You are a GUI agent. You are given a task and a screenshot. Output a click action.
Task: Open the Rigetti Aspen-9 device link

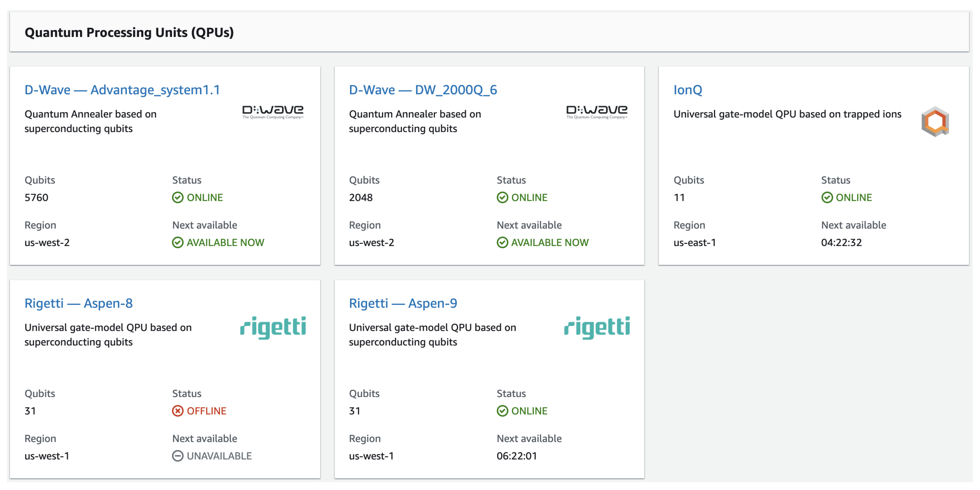coord(403,303)
